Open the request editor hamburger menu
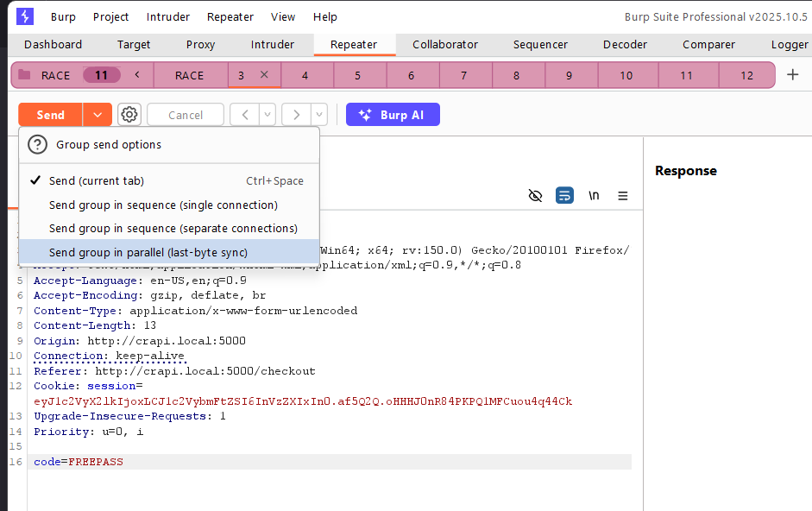This screenshot has width=812, height=511. point(622,196)
